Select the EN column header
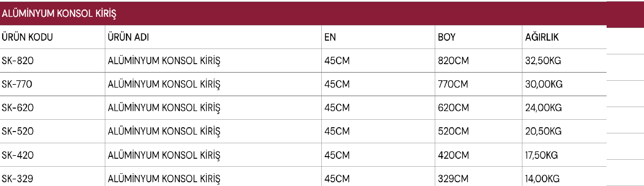 (x=330, y=37)
